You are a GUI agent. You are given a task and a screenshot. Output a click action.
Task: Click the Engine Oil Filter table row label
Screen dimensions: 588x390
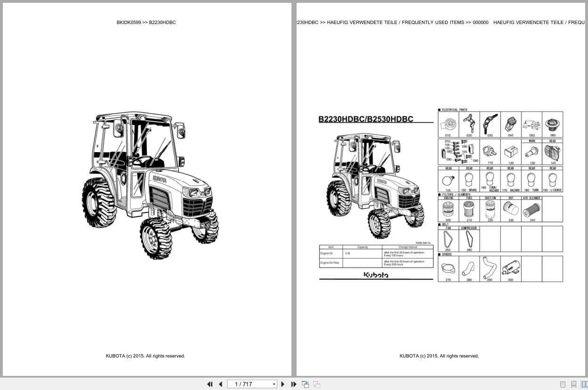[330, 263]
